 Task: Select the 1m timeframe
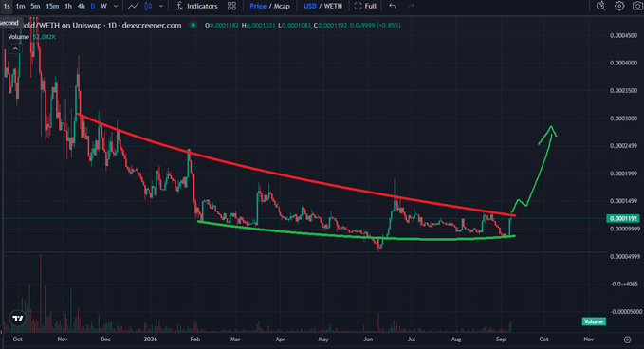(x=20, y=6)
